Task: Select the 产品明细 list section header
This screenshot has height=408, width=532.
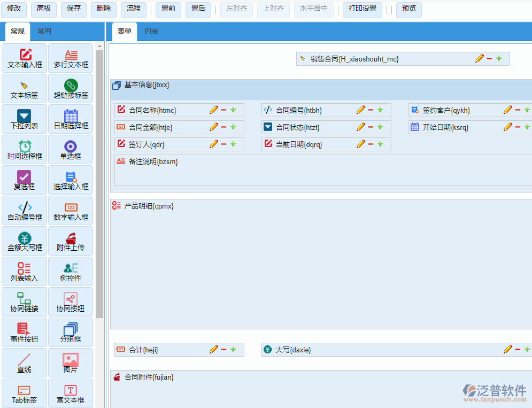Action: [x=149, y=206]
